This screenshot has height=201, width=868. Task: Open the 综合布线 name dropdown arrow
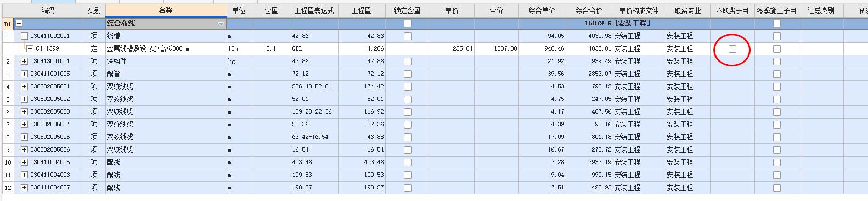[221, 24]
